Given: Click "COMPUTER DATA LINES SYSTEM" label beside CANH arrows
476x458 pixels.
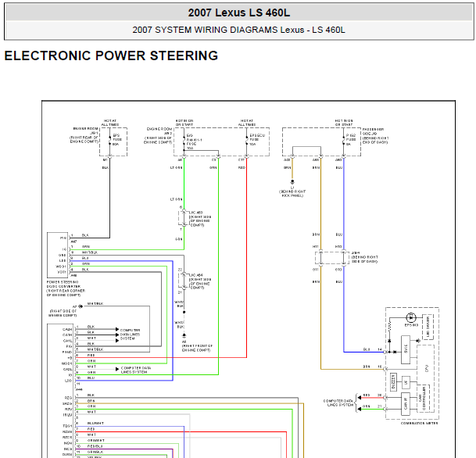Looking at the screenshot, I should coord(131,335).
